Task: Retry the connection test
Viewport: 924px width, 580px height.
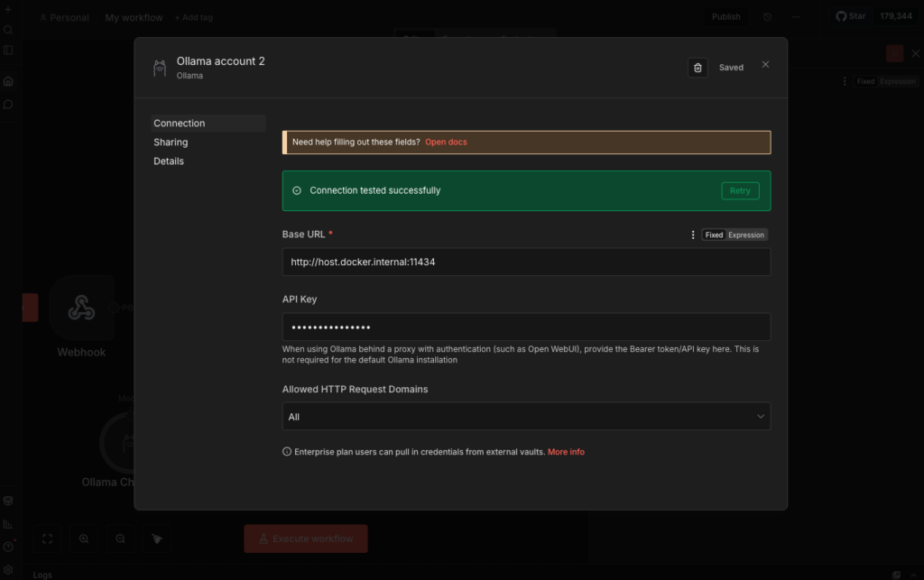Action: tap(740, 191)
